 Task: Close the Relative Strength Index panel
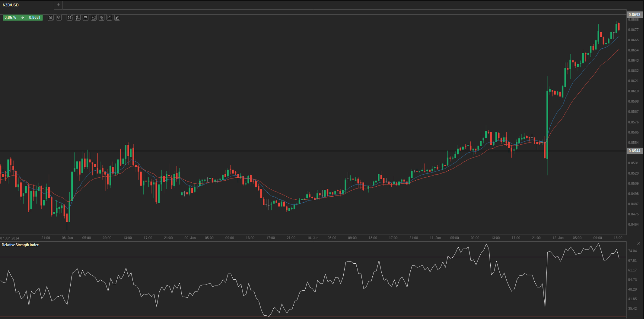(639, 243)
